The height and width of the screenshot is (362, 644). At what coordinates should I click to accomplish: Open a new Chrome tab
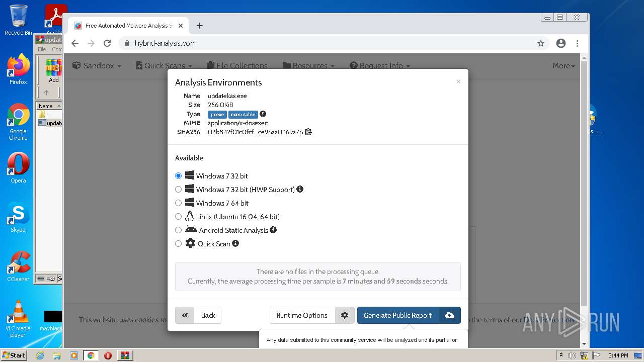200,26
